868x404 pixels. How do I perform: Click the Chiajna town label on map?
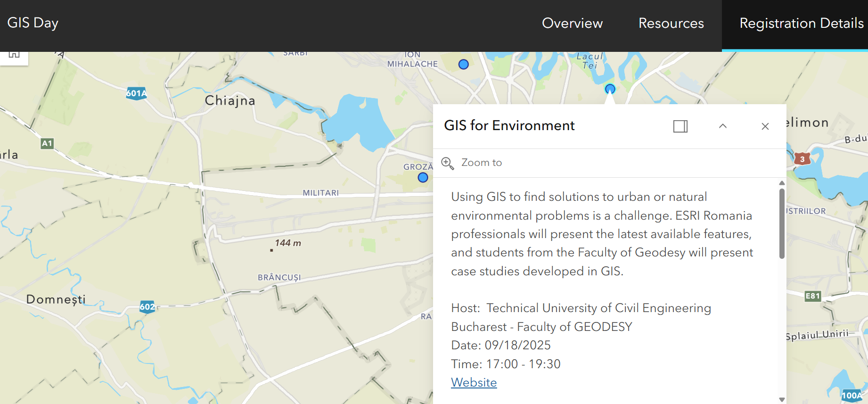pos(230,100)
